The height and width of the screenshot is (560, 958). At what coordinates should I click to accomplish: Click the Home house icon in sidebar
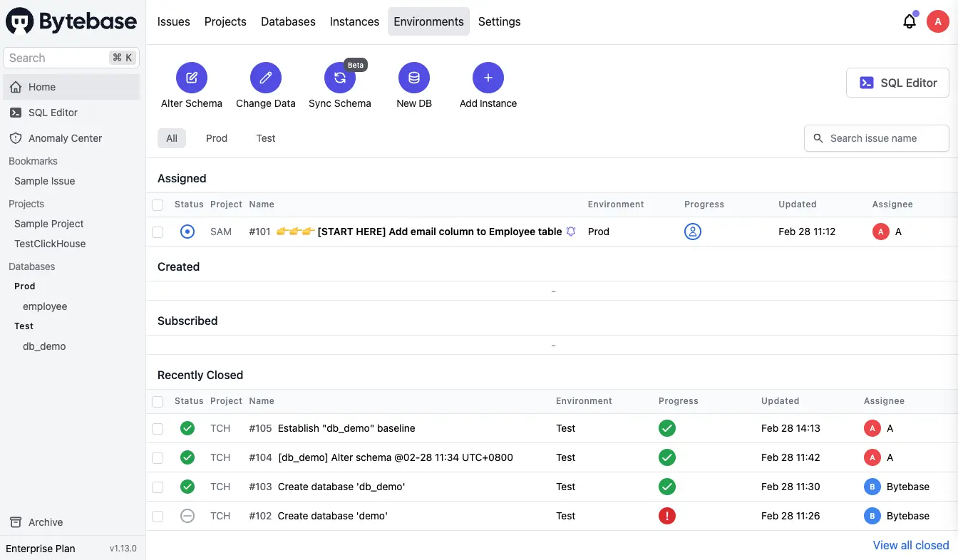click(16, 87)
